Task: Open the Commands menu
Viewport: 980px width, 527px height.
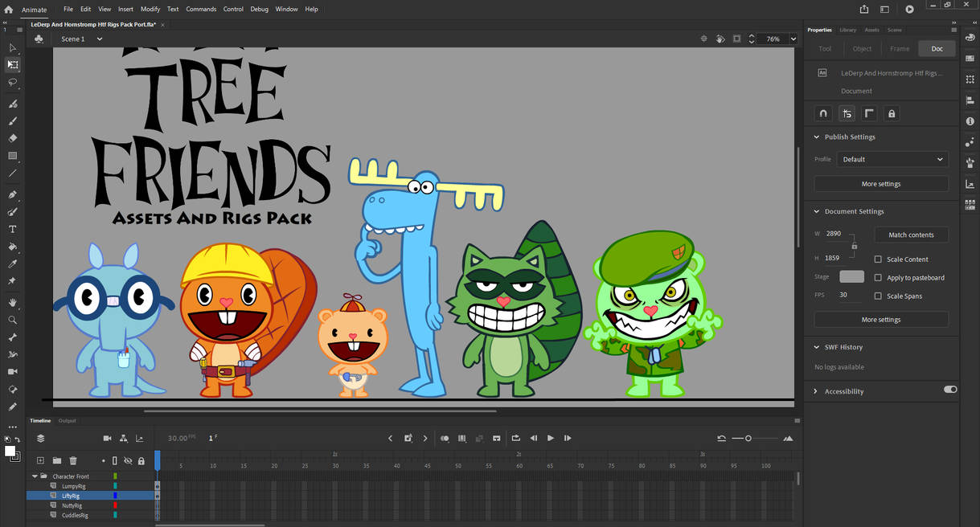Action: (x=201, y=10)
